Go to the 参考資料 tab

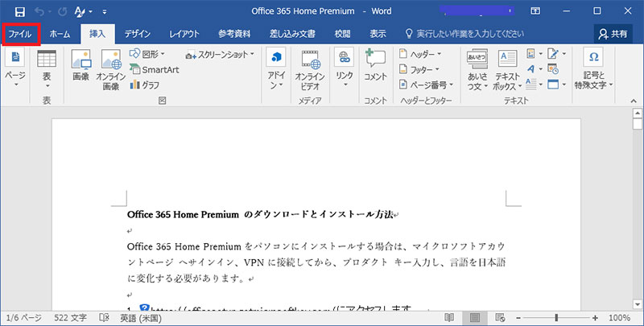[x=234, y=34]
